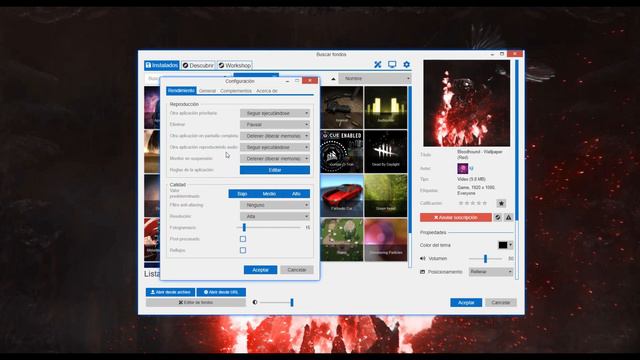The image size is (640, 360).
Task: Click the brightness slider at the bottom
Action: coord(277,302)
